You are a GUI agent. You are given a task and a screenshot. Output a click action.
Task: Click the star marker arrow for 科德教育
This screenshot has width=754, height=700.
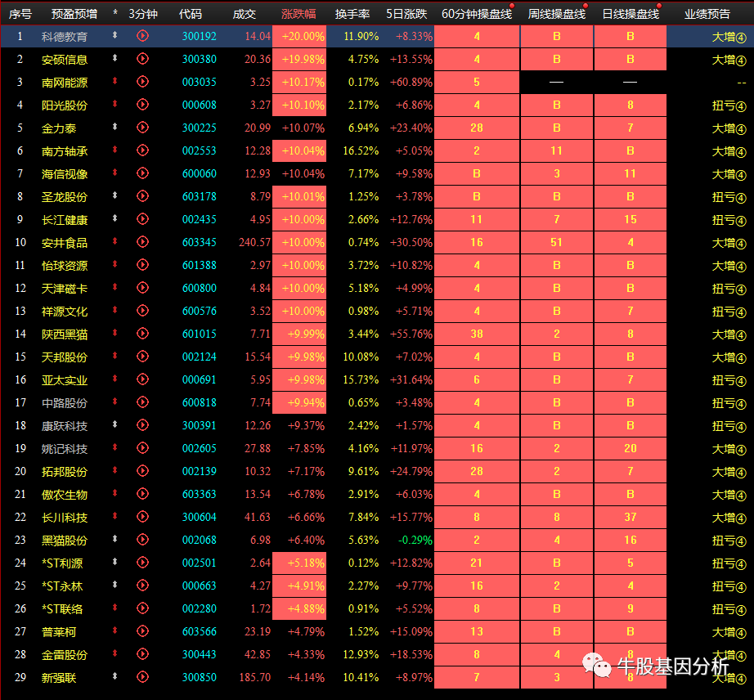tap(115, 35)
